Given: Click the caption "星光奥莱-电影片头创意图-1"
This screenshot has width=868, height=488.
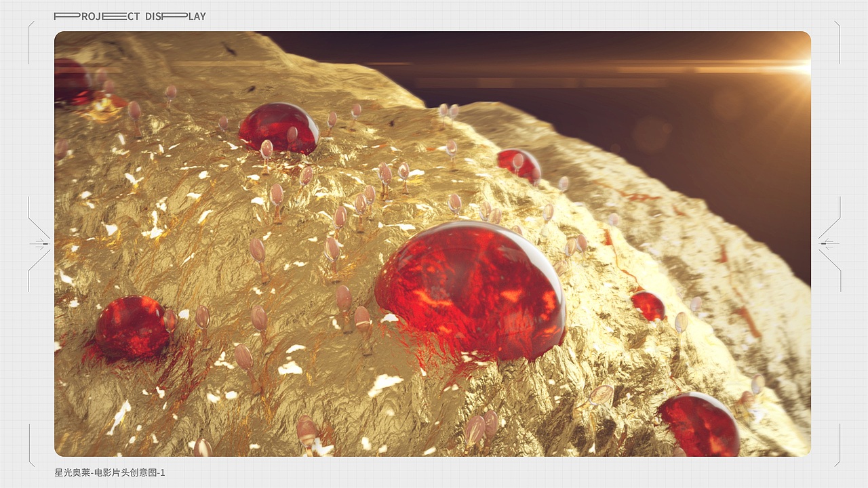Looking at the screenshot, I should pos(110,472).
